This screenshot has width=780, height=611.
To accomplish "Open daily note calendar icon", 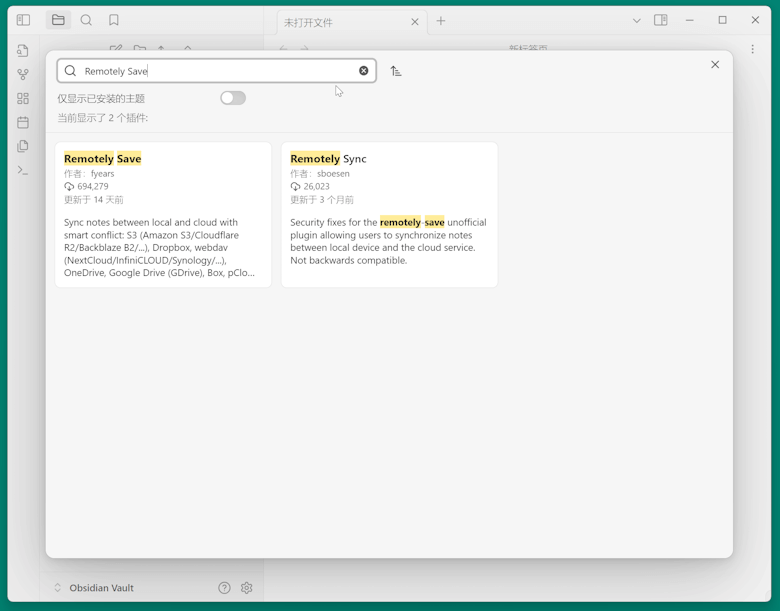I will (23, 122).
